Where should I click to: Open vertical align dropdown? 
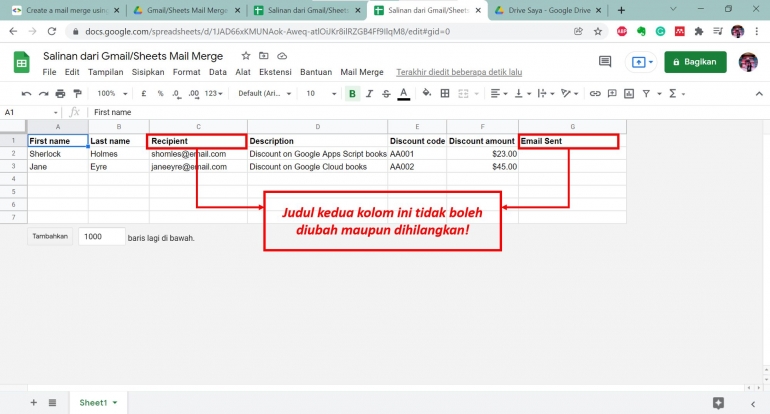click(522, 93)
